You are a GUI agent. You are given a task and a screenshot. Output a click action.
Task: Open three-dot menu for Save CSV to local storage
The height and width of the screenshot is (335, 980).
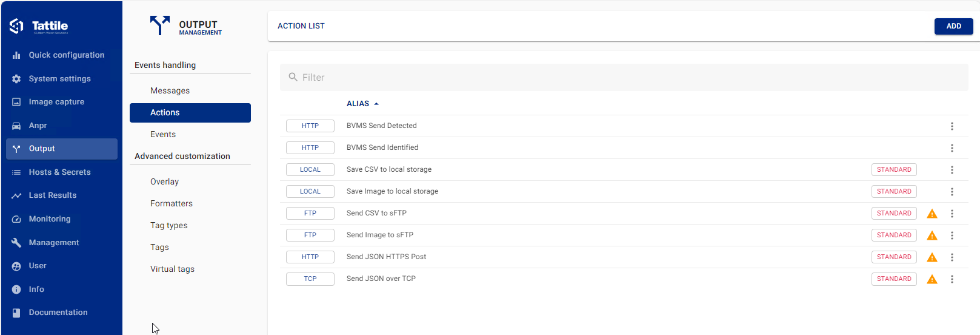pos(952,170)
